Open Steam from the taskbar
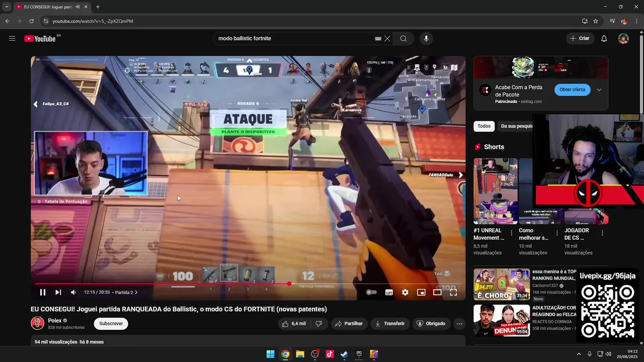 (x=344, y=354)
